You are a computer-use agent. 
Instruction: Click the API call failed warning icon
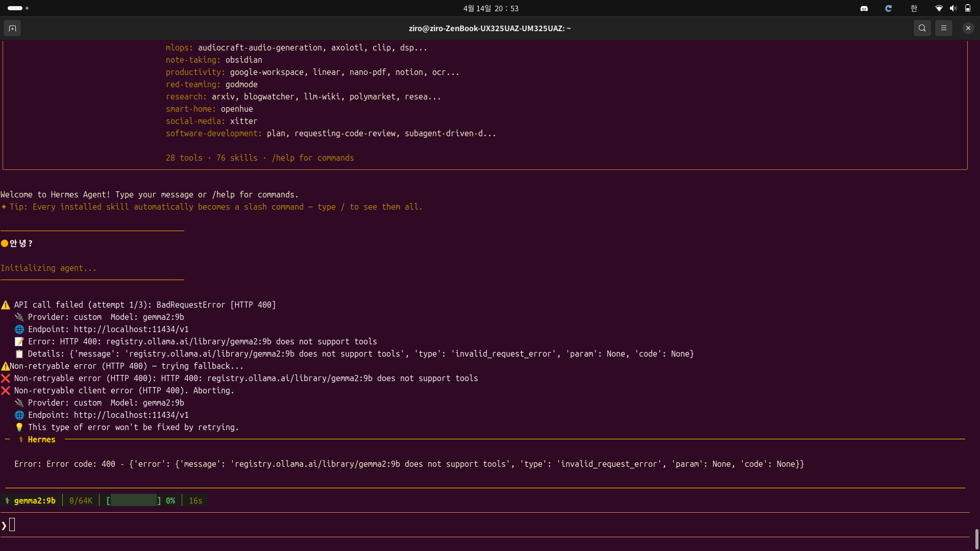tap(6, 305)
